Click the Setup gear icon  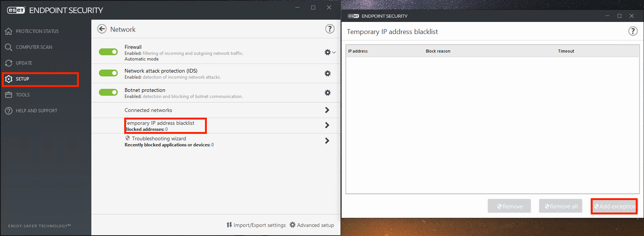[x=9, y=79]
